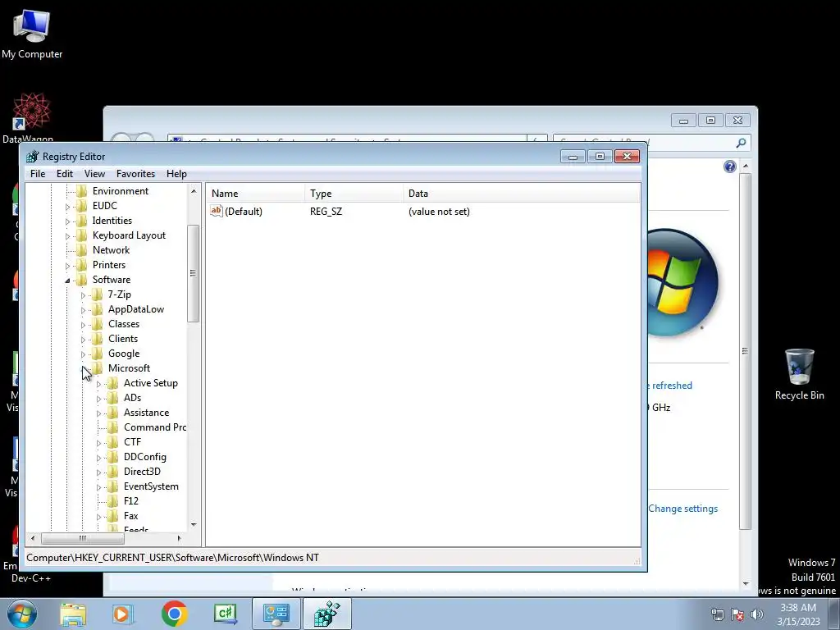Sort values by the Type column header
This screenshot has height=630, width=840.
pos(354,194)
